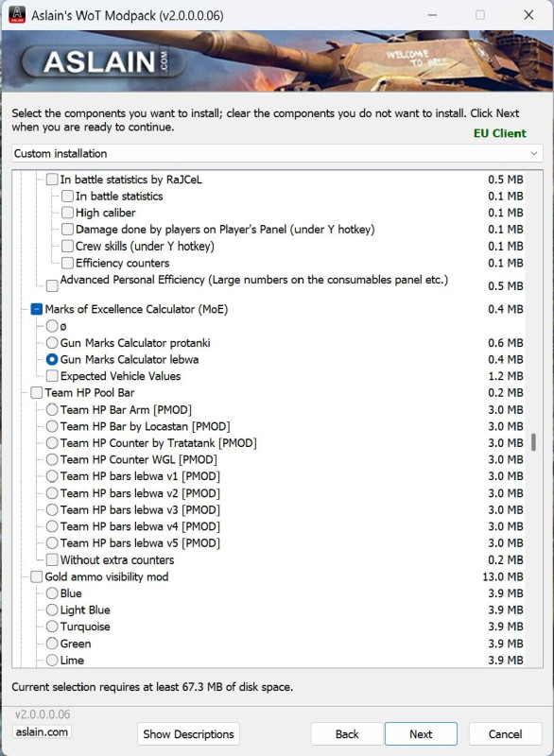The width and height of the screenshot is (554, 756).
Task: Open the Custom installation dropdown
Action: coord(277,153)
